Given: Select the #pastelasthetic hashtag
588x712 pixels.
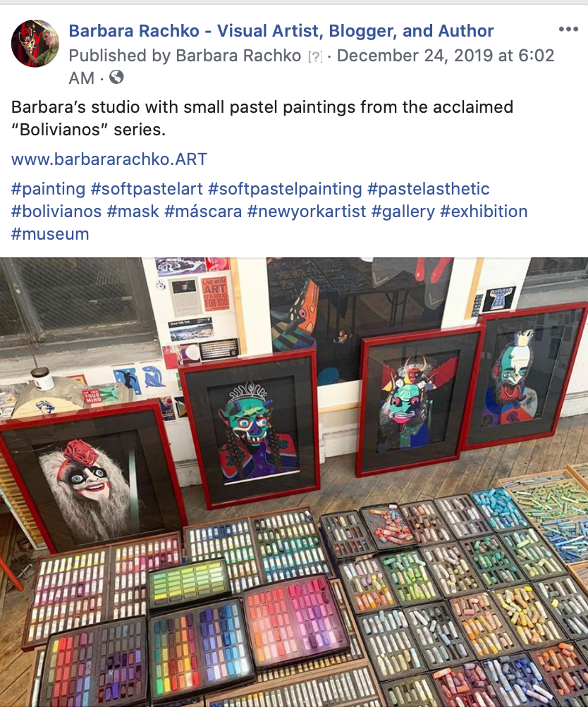Looking at the screenshot, I should tap(428, 189).
